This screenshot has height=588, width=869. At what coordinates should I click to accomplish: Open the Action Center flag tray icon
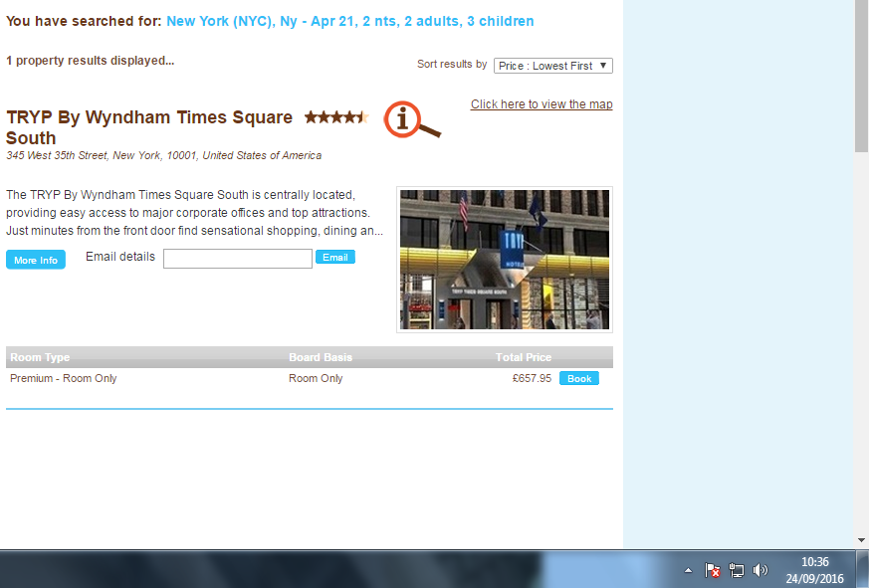(712, 570)
